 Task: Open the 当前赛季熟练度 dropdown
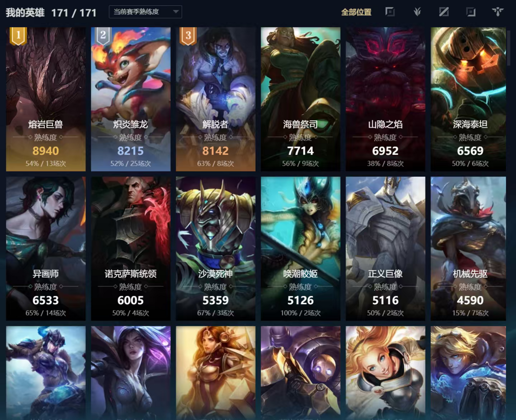coord(145,12)
